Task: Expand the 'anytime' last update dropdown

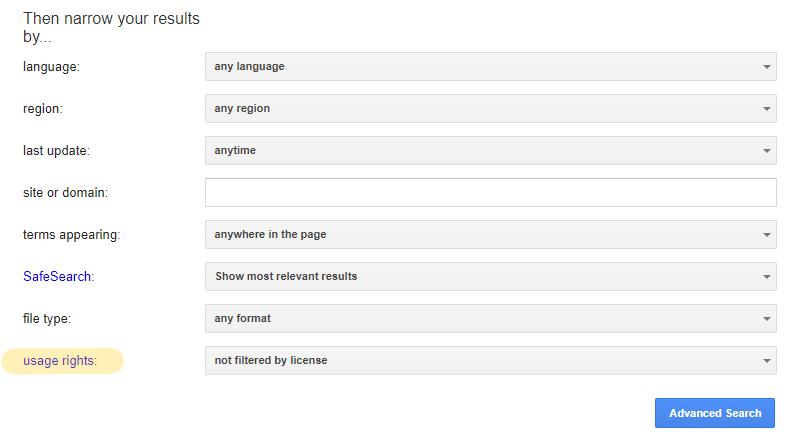Action: coord(490,151)
